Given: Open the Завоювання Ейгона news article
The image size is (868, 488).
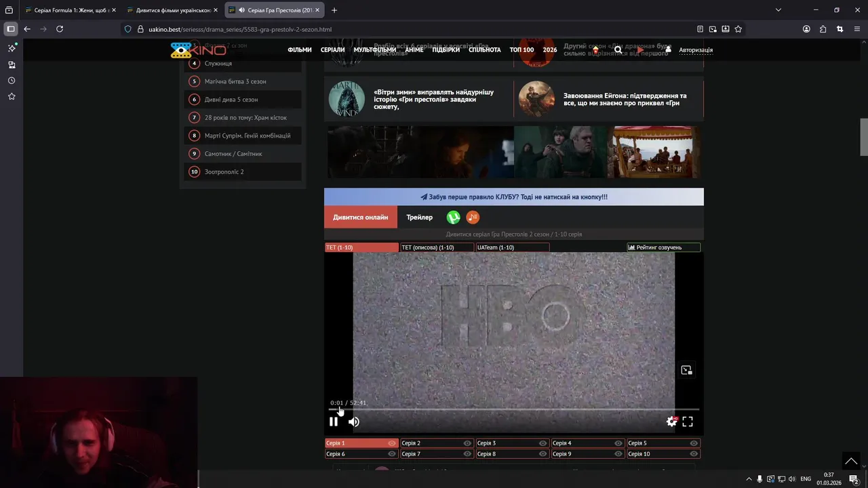Looking at the screenshot, I should pyautogui.click(x=625, y=99).
